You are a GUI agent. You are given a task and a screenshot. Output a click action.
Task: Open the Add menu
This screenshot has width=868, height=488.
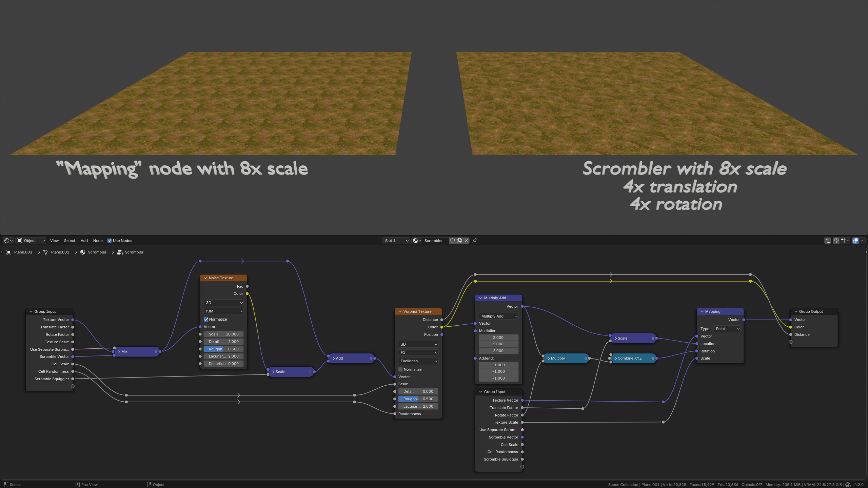84,241
